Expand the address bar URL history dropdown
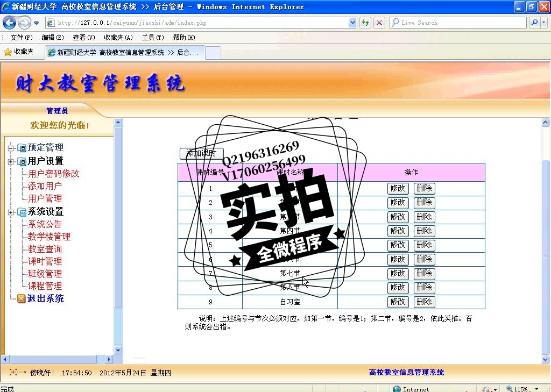 353,23
